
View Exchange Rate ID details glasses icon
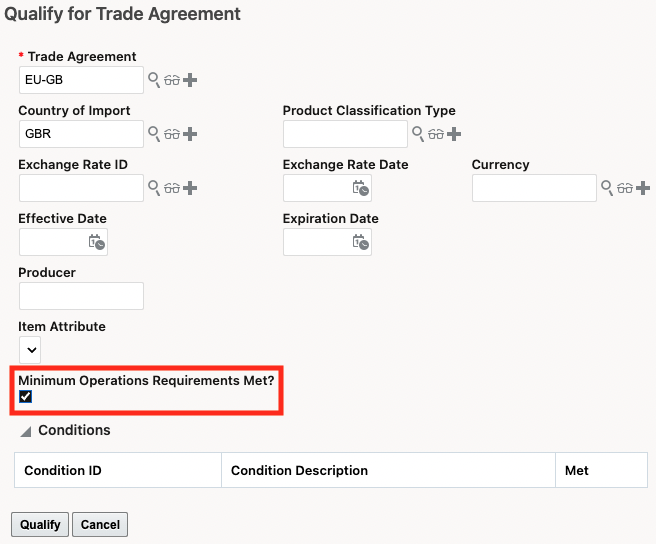pos(171,188)
